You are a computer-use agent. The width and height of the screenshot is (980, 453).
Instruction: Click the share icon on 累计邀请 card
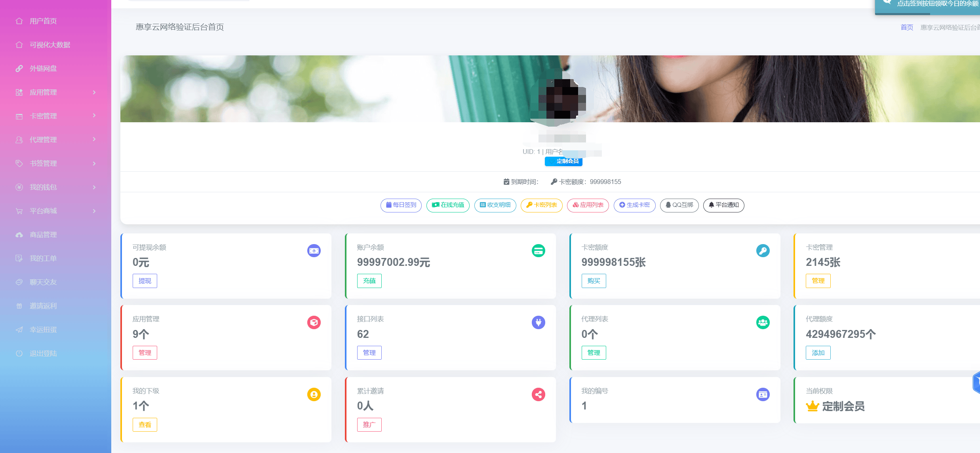[x=538, y=394]
